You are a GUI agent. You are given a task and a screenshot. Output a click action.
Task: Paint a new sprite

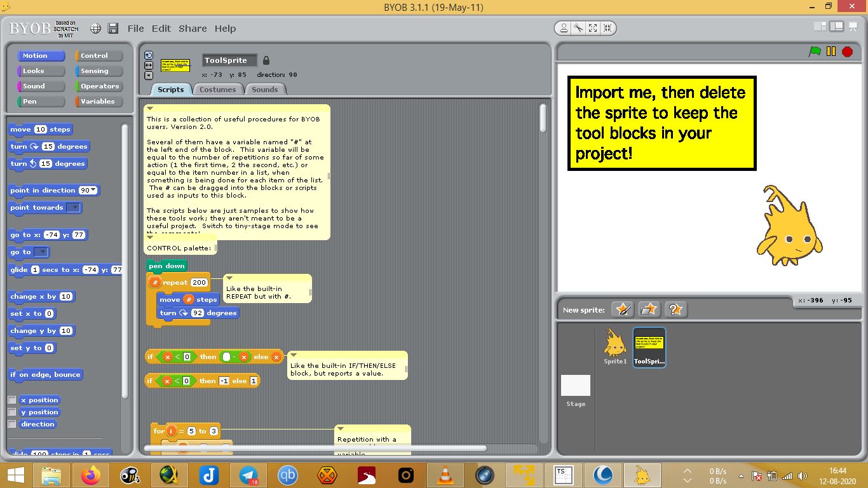point(622,309)
